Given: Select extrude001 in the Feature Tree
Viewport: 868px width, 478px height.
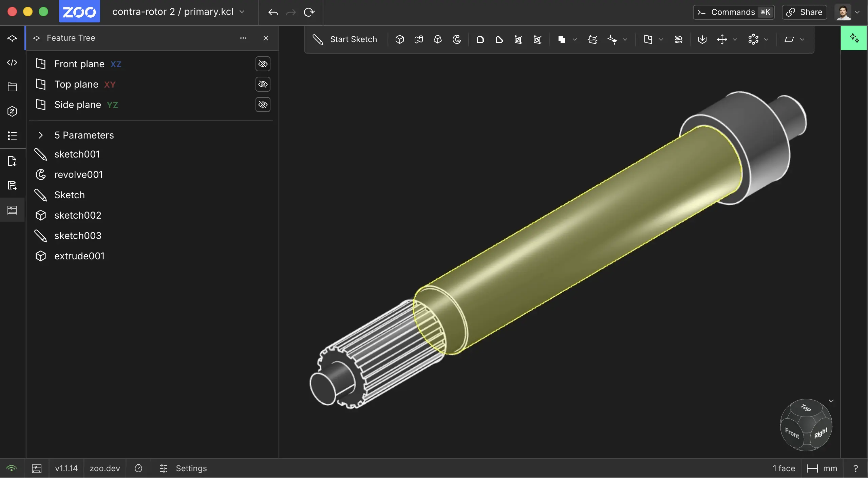Looking at the screenshot, I should click(79, 256).
